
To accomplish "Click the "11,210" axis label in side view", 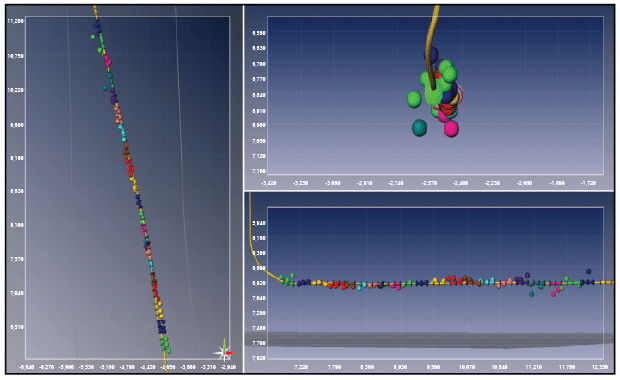I will pyautogui.click(x=533, y=367).
